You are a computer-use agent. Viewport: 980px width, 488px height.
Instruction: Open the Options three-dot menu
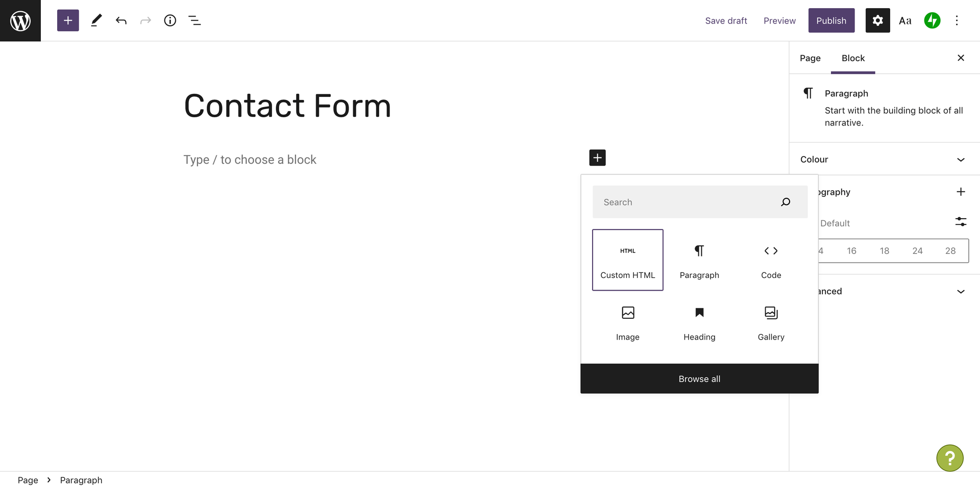coord(957,20)
